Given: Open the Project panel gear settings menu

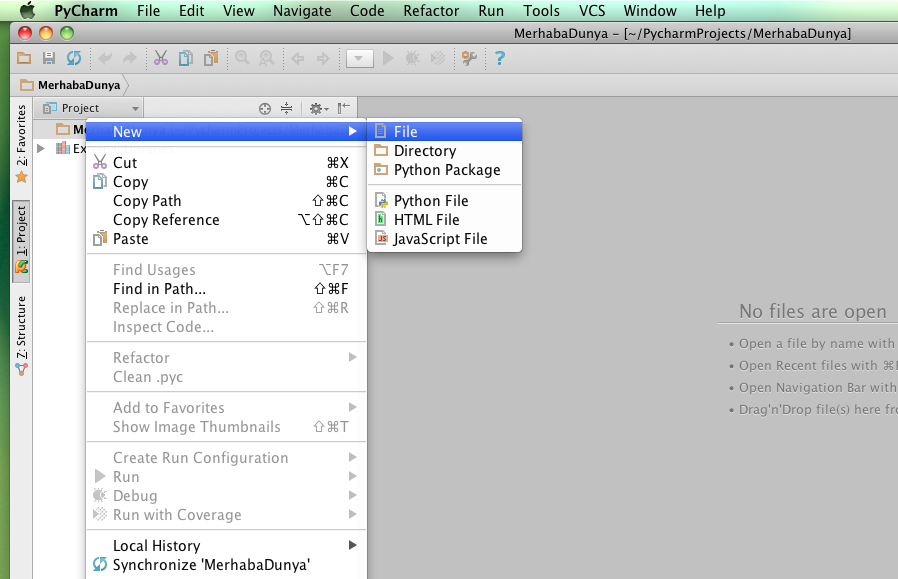Looking at the screenshot, I should (319, 108).
